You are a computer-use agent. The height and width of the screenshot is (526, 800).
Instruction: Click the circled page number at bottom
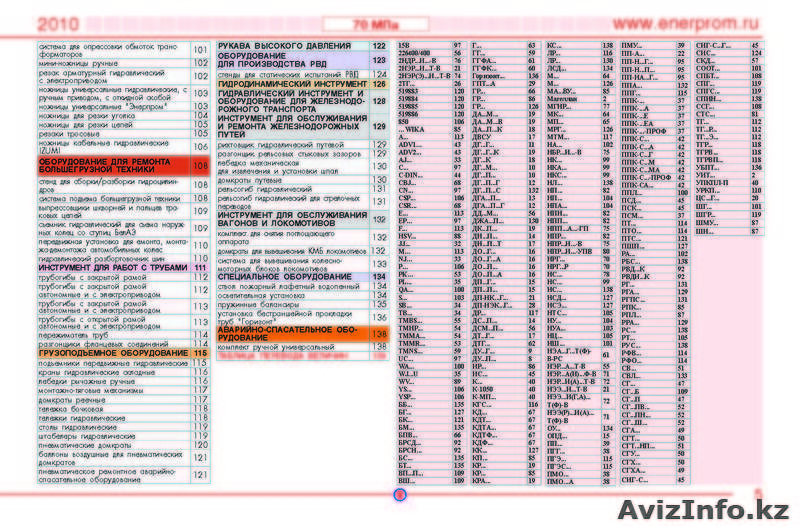click(x=399, y=493)
